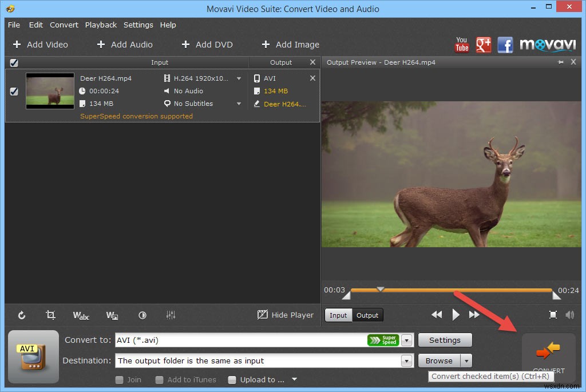Screen dimensions: 586x392
Task: Open the Convert to format dropdown
Action: [406, 340]
